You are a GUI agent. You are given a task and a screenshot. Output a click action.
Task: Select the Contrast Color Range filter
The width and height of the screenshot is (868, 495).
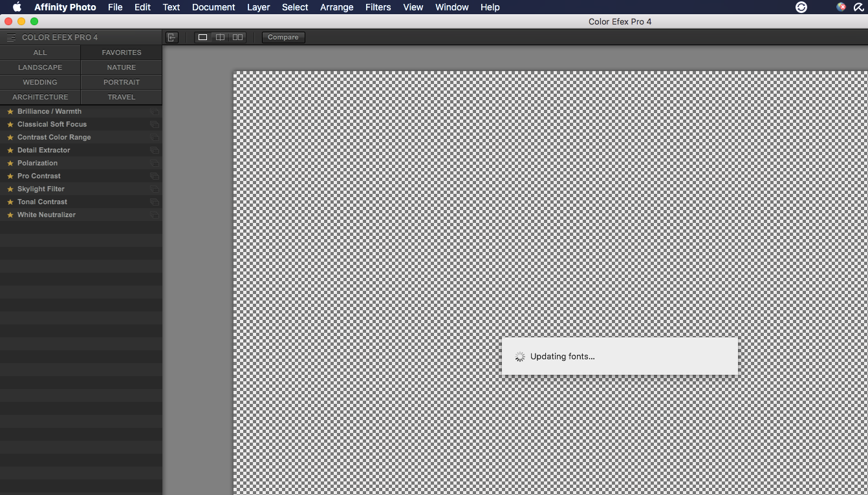(81, 137)
